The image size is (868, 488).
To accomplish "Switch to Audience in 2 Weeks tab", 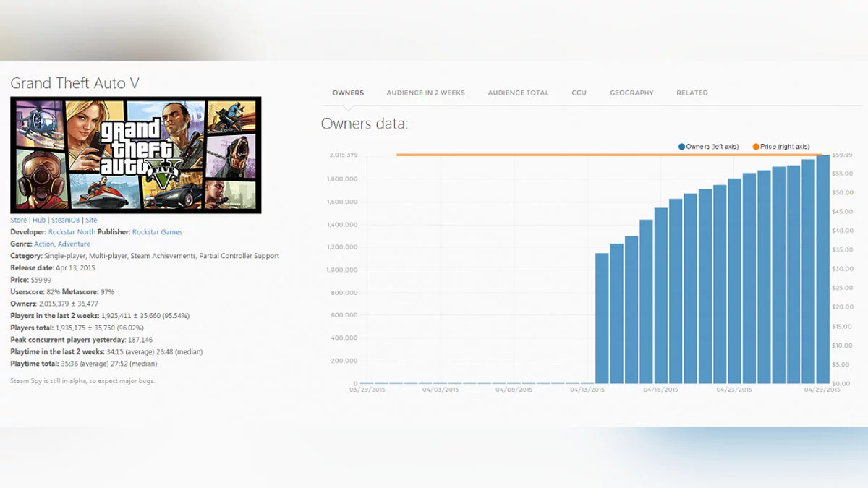I will pos(425,93).
